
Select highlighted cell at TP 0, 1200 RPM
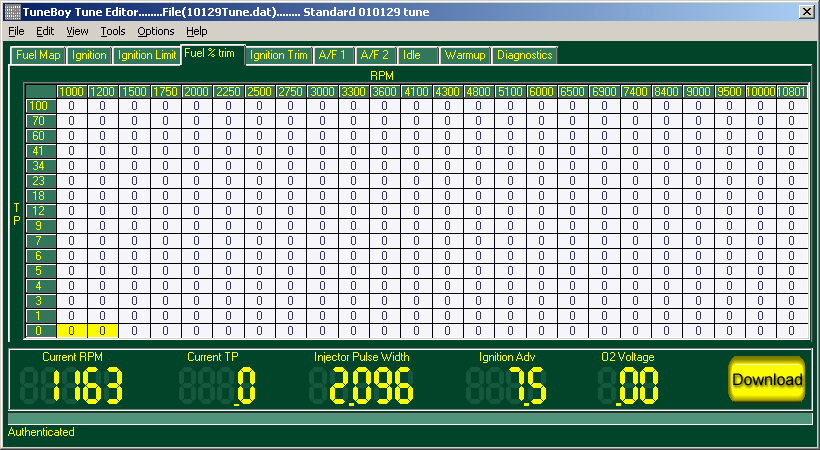pos(102,331)
